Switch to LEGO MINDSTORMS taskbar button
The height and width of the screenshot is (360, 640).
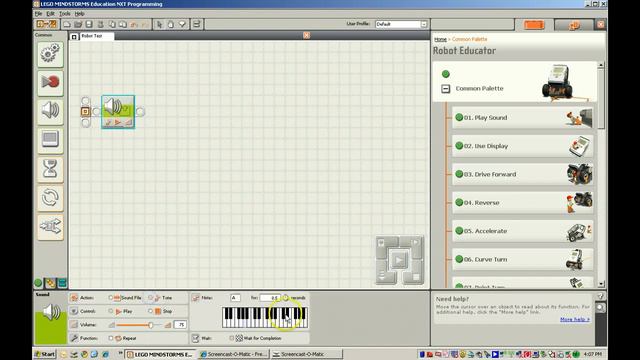[x=160, y=354]
